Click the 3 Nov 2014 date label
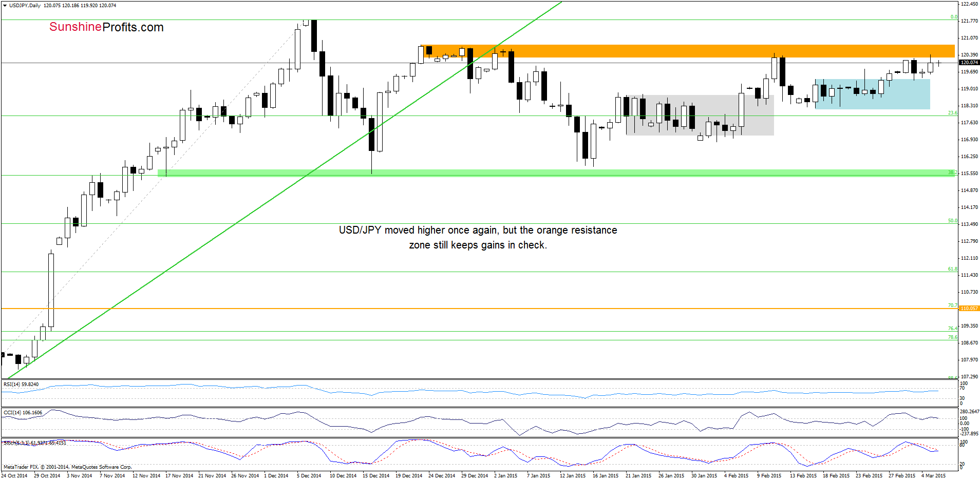This screenshot has width=980, height=480. tap(80, 476)
